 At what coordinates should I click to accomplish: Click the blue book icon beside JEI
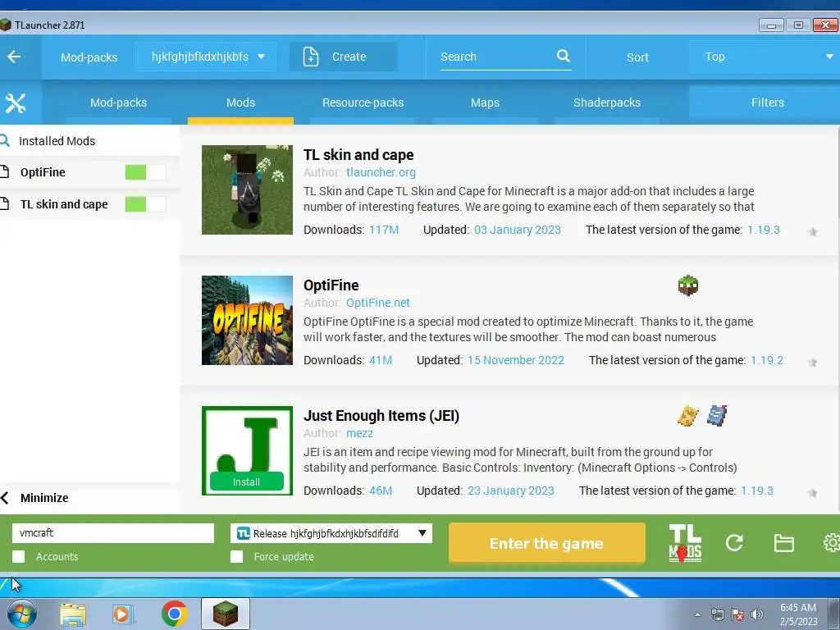coord(717,416)
